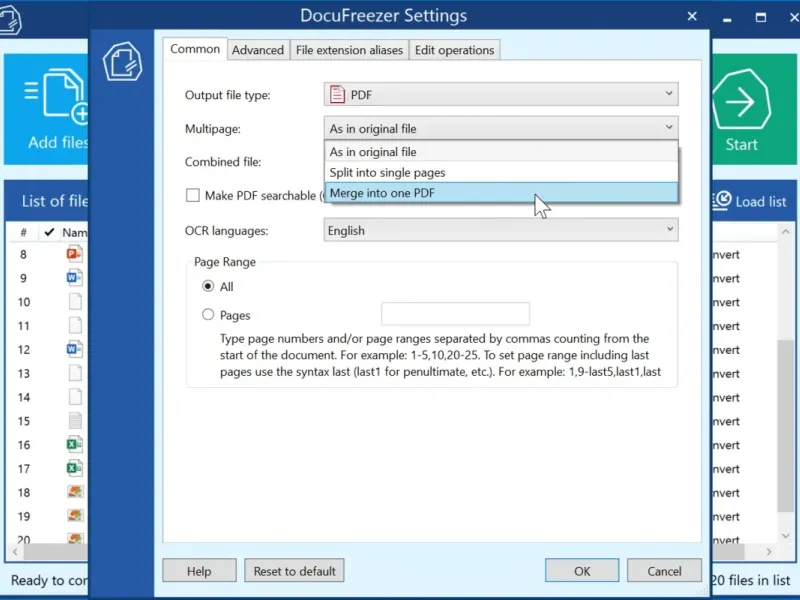Select the image file icon in row 18
The height and width of the screenshot is (600, 800).
[75, 492]
